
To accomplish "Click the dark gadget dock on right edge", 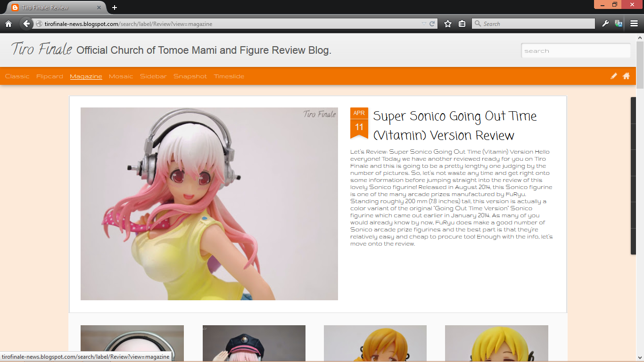I will tap(634, 176).
